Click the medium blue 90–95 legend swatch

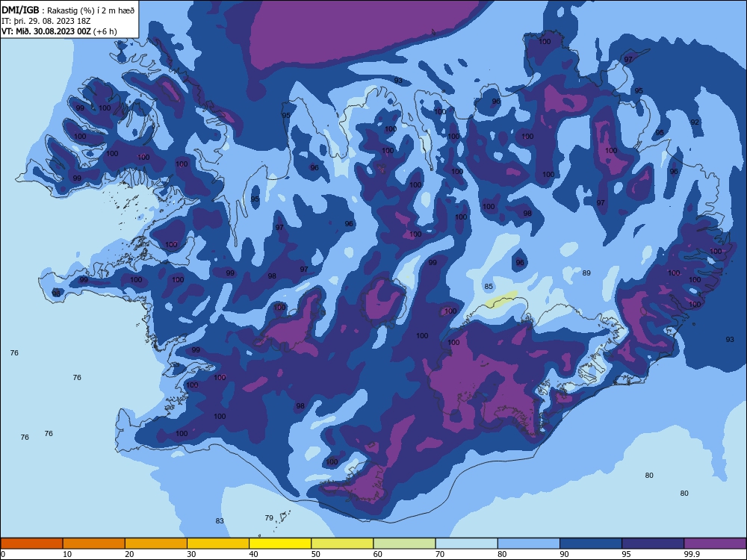[591, 544]
